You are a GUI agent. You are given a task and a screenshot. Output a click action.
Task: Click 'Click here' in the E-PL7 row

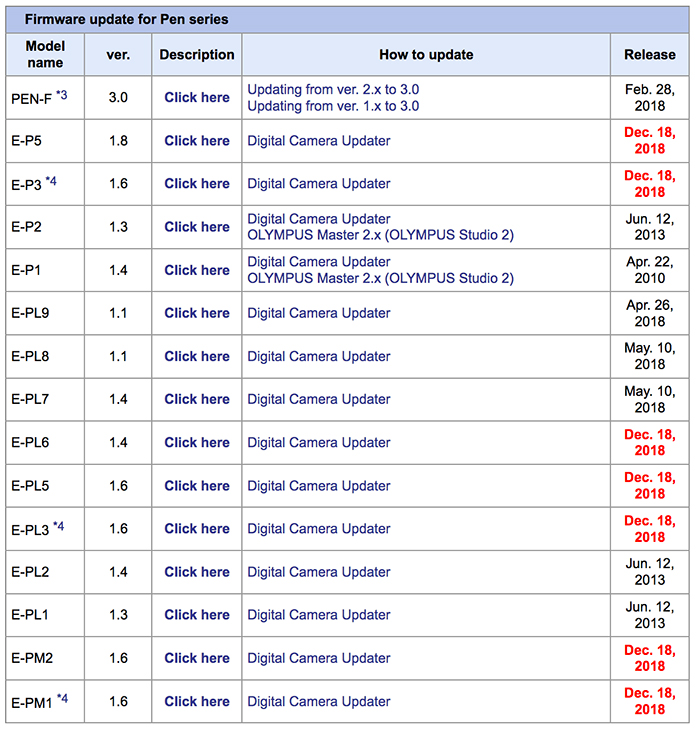(197, 399)
